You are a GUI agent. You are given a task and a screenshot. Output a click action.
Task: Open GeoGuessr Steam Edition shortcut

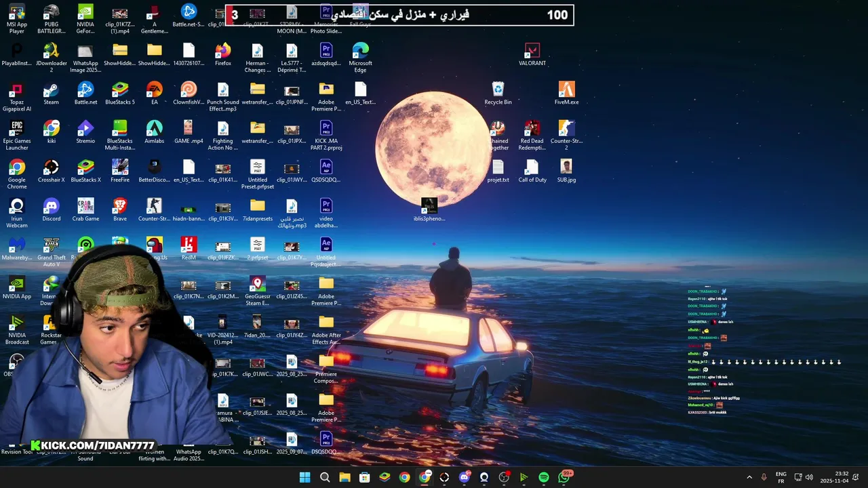point(257,291)
